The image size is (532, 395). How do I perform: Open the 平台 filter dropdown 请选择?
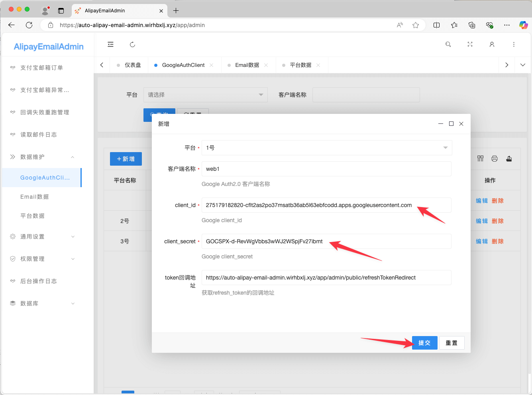pyautogui.click(x=205, y=95)
